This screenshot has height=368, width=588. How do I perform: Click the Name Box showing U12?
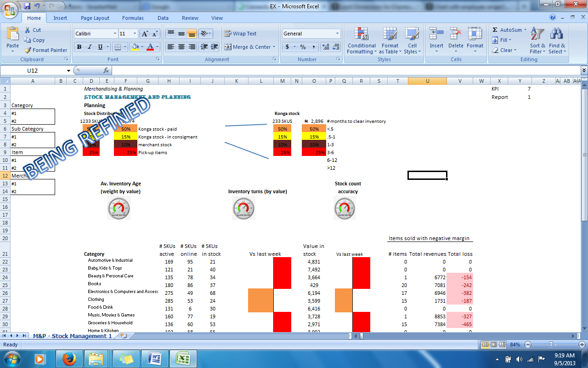[x=32, y=70]
